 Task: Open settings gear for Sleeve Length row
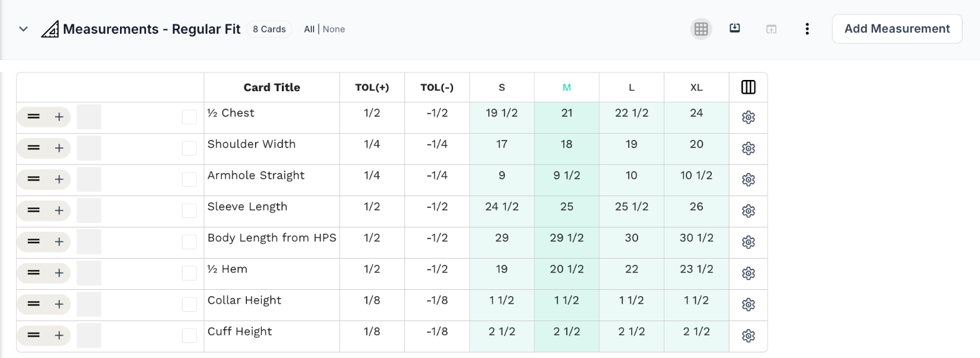[748, 211]
